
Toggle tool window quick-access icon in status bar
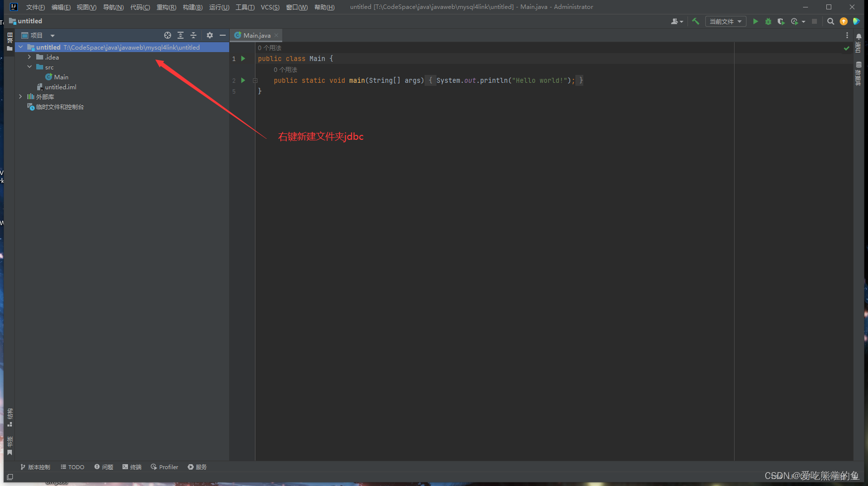(10, 477)
